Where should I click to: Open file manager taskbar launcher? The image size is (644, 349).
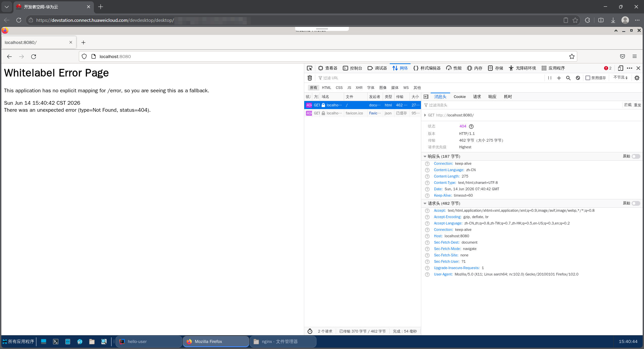[x=92, y=342]
